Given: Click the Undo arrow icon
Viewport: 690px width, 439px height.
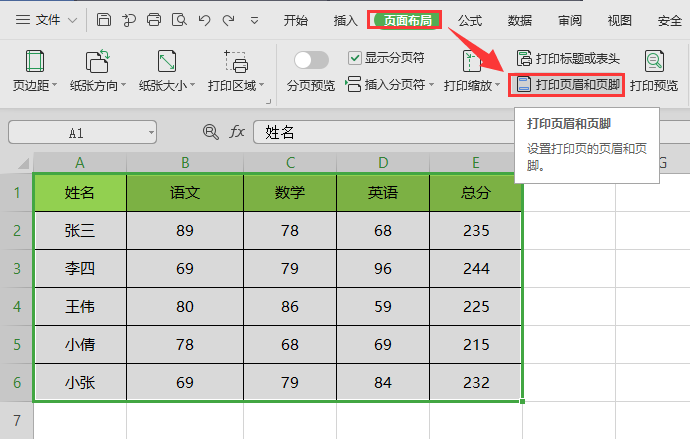Looking at the screenshot, I should pos(204,20).
